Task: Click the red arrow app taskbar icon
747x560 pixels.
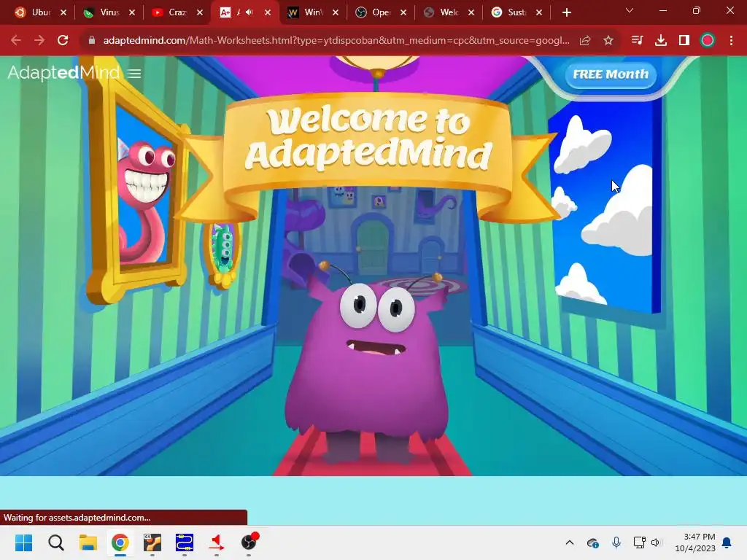Action: click(x=217, y=542)
